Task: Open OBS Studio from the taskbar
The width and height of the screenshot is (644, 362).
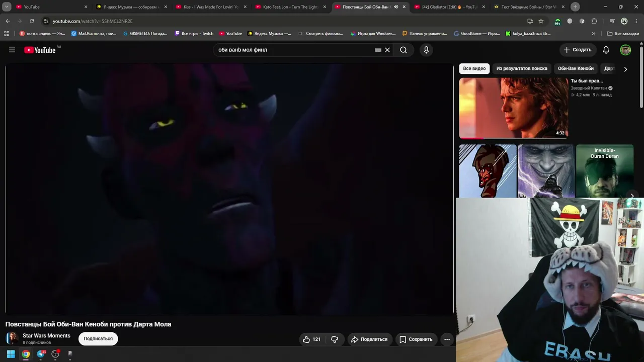Action: click(x=55, y=354)
